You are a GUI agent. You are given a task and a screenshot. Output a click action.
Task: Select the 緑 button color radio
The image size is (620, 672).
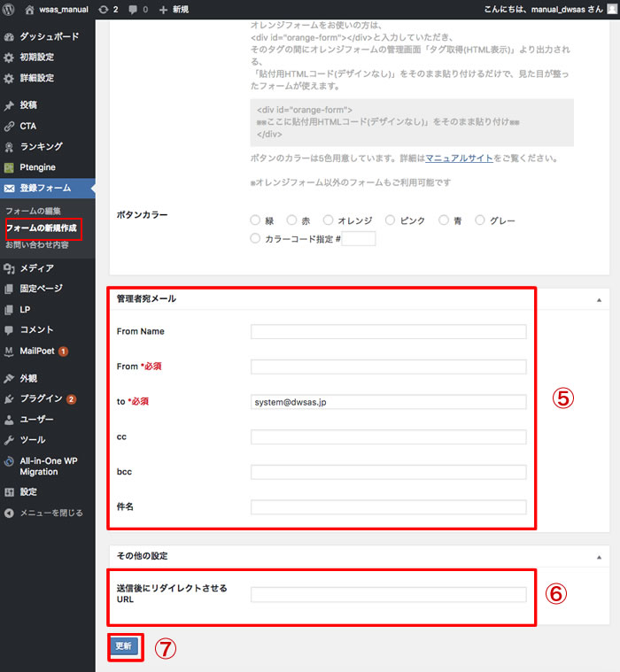click(256, 220)
